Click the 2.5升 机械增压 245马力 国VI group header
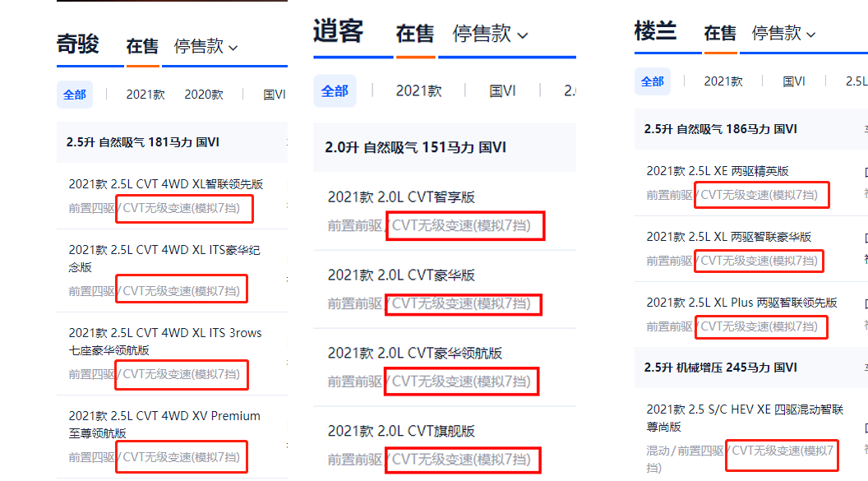The height and width of the screenshot is (481, 868). [751, 368]
